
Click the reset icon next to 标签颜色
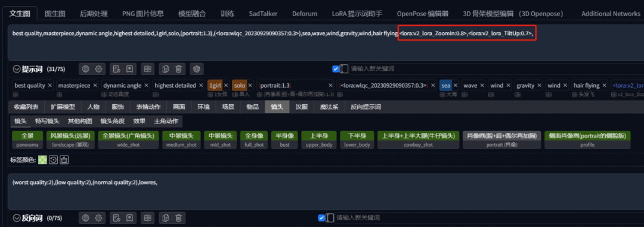(x=53, y=160)
